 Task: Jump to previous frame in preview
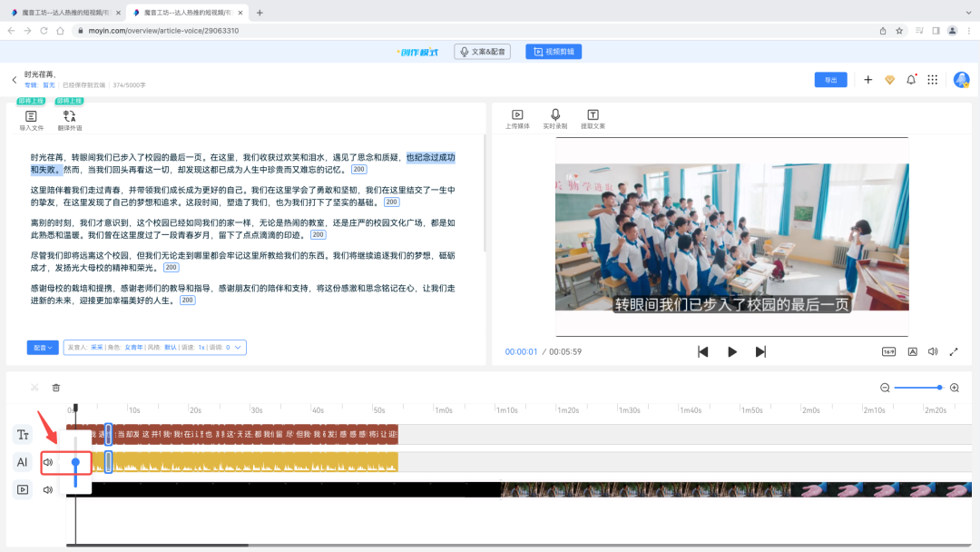(703, 352)
